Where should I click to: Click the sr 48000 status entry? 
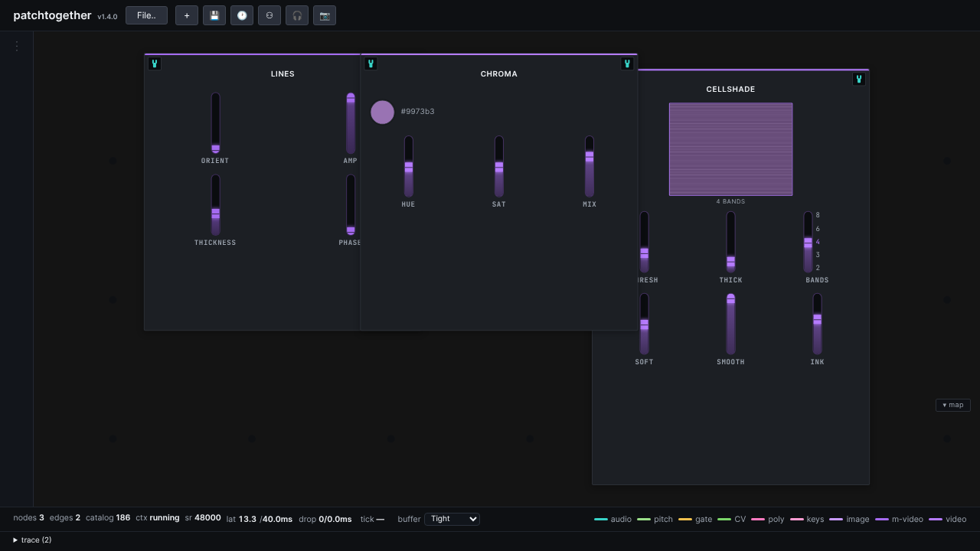(x=203, y=518)
